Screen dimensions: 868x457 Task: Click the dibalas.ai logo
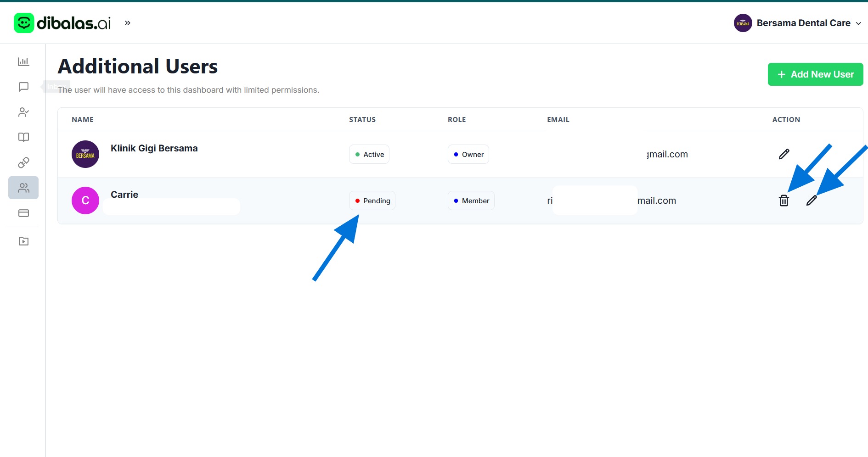[62, 23]
